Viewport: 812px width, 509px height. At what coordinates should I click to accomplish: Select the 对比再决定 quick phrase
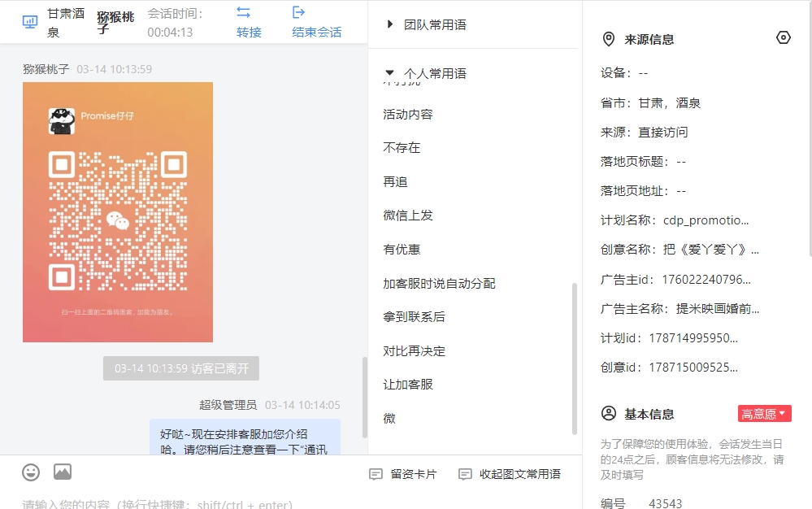415,350
